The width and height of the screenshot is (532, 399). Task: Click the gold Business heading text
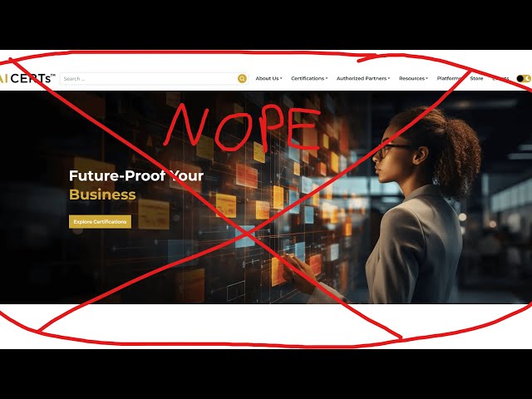pos(102,195)
